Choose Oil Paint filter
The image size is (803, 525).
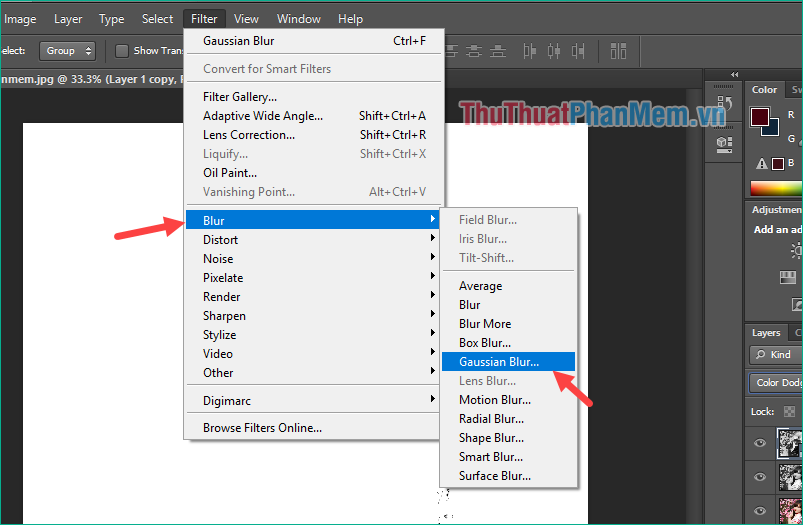[x=314, y=173]
